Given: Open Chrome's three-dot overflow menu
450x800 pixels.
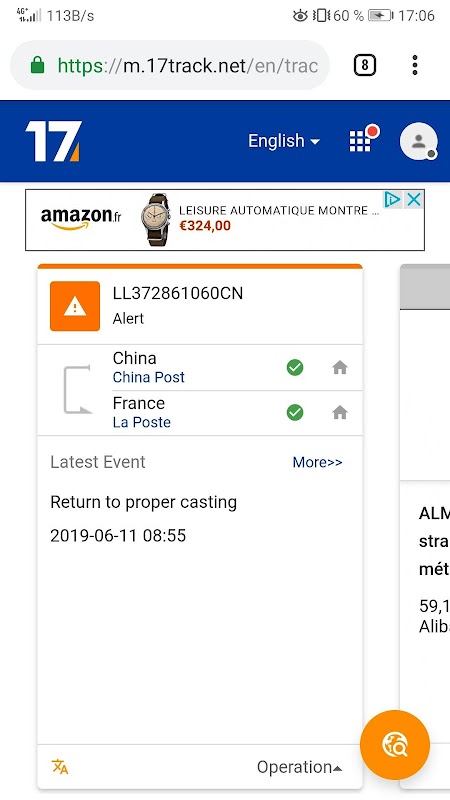Looking at the screenshot, I should (415, 65).
